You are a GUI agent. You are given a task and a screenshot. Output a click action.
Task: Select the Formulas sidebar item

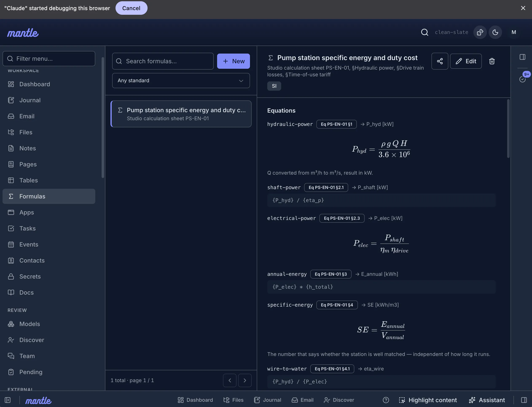49,196
